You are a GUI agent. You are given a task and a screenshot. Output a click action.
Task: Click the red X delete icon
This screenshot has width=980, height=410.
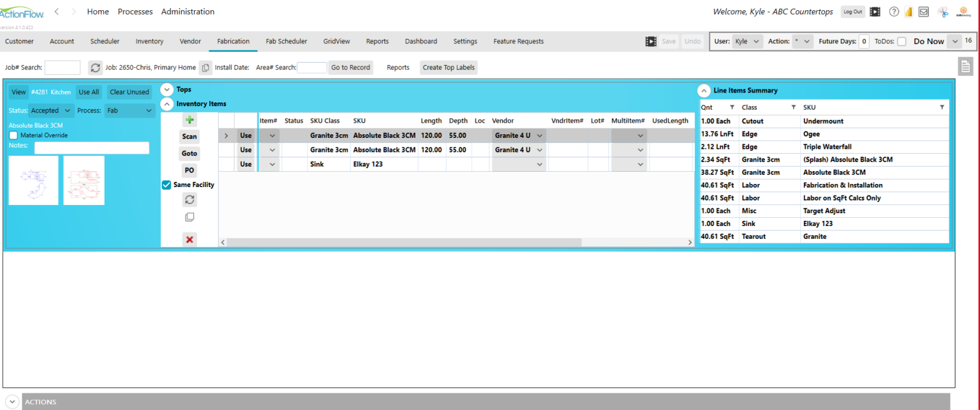click(189, 239)
